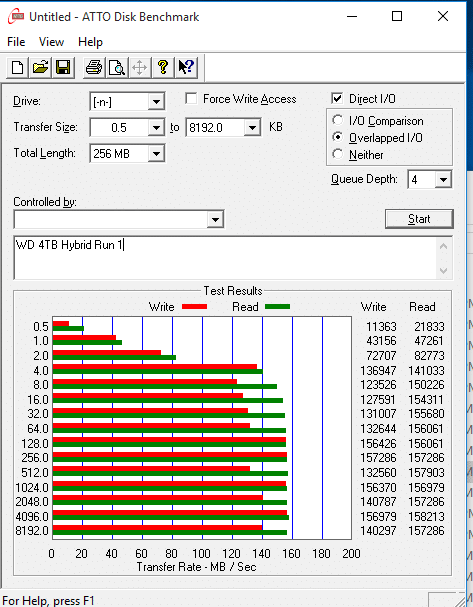Click the ATTO application logo icon
This screenshot has height=607, width=473.
(x=15, y=17)
